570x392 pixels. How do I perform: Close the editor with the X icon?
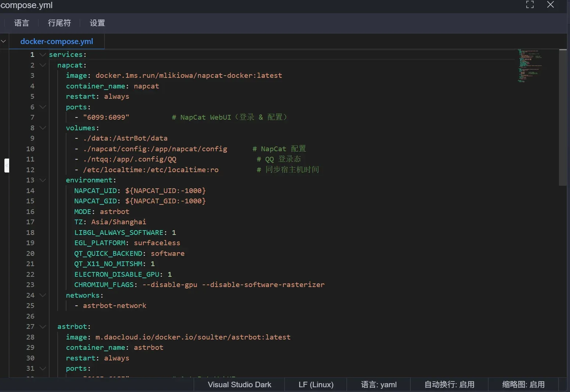click(550, 5)
